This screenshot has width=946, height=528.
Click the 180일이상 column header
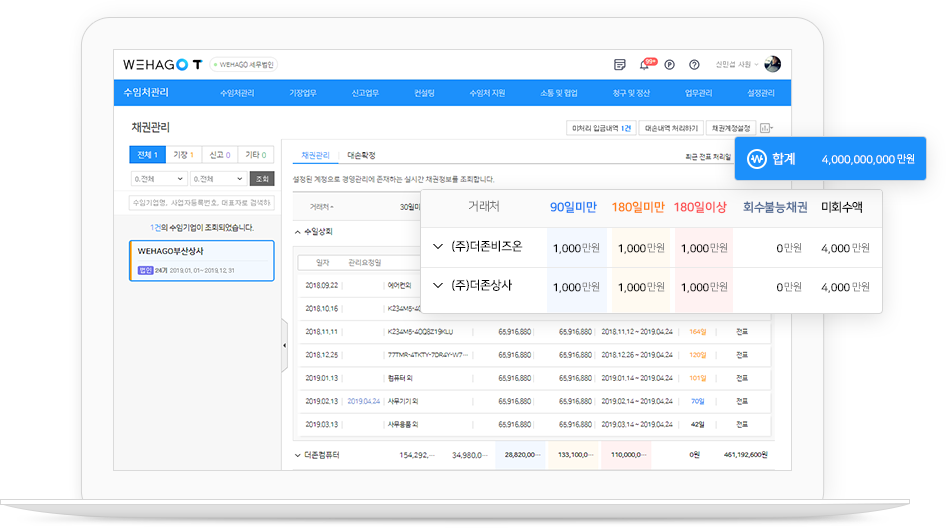tap(700, 207)
